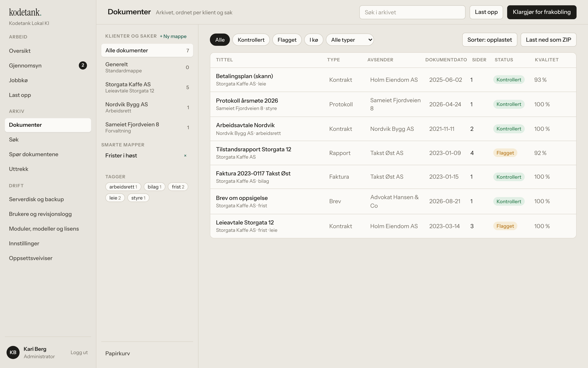The image size is (588, 368).
Task: Filter by Flagget status
Action: [x=287, y=40]
